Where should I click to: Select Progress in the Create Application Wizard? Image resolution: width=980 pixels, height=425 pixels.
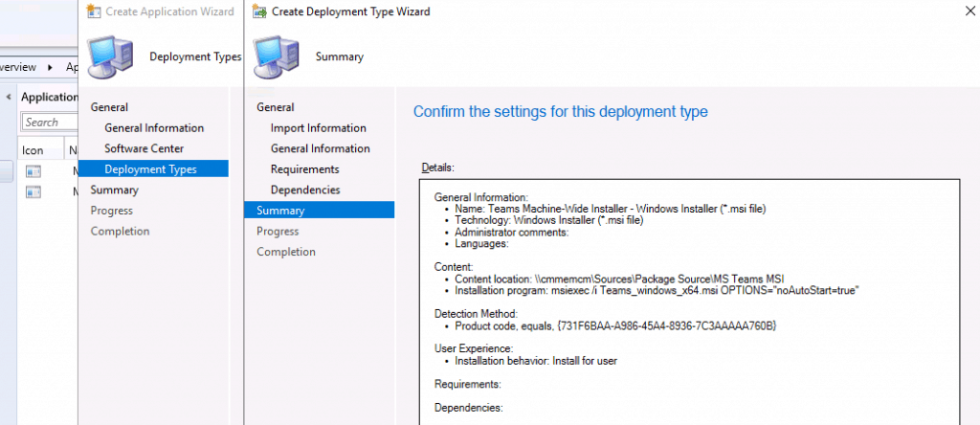point(111,210)
